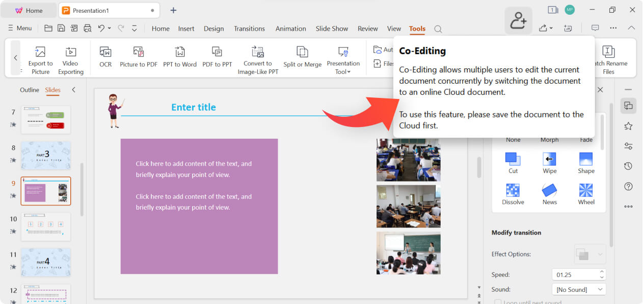Collapse the Slides panel with the chevron
The height and width of the screenshot is (304, 644).
pos(73,89)
